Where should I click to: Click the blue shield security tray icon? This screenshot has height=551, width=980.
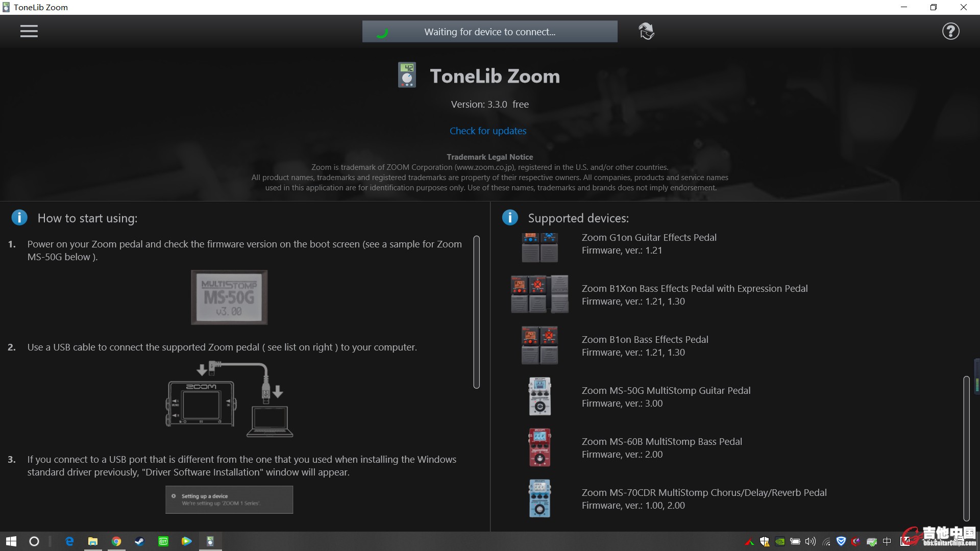(x=841, y=541)
